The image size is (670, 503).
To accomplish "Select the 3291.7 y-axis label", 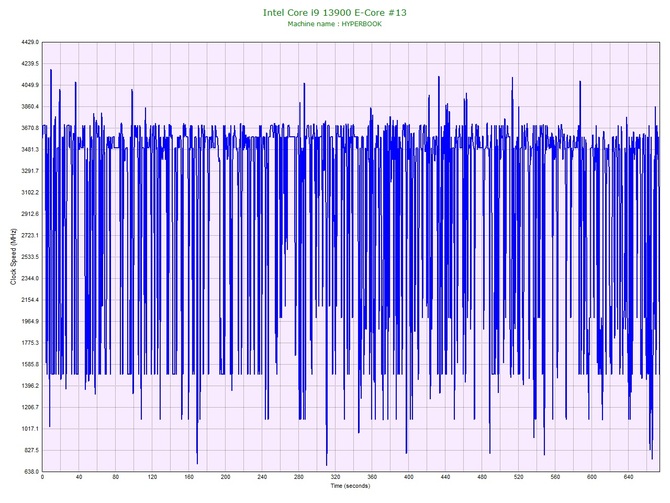I will point(30,171).
